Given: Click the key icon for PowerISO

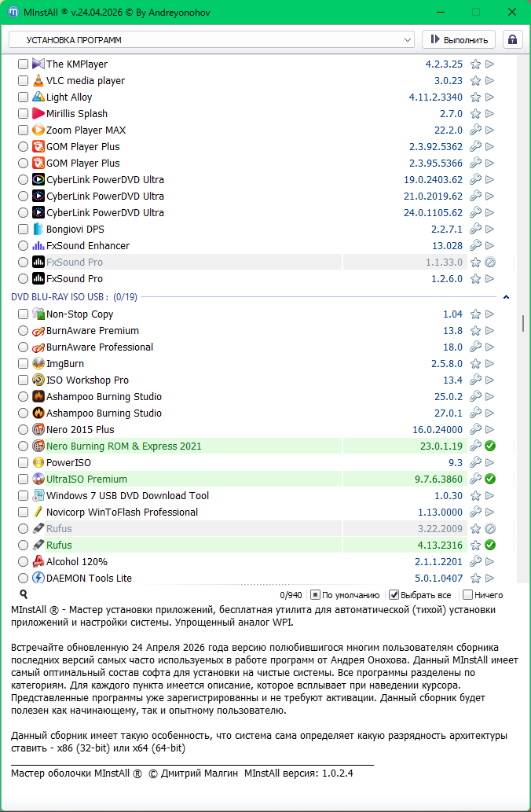Looking at the screenshot, I should (475, 462).
